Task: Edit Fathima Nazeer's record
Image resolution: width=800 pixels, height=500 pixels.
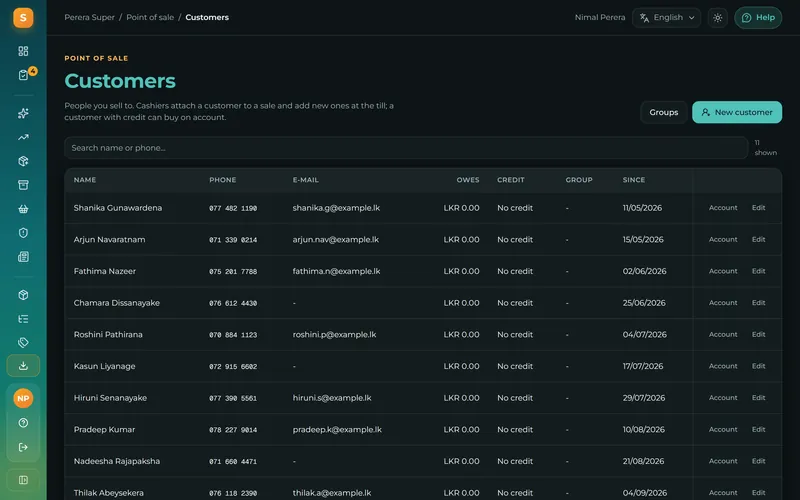Action: point(759,271)
